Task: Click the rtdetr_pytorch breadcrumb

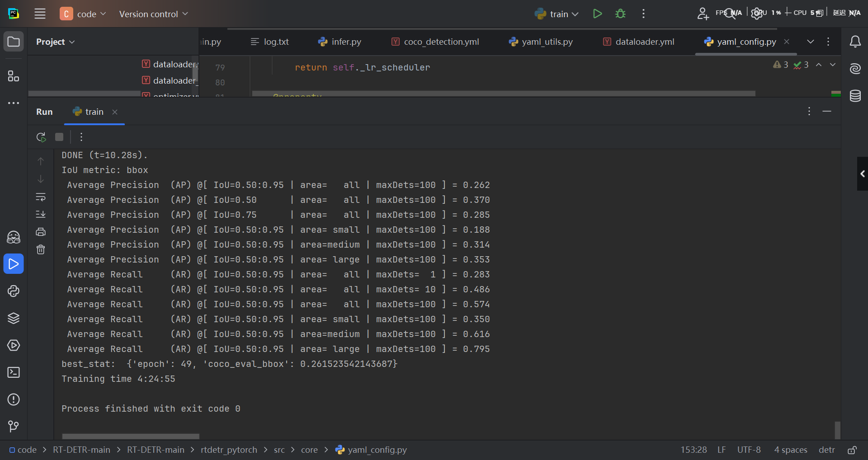Action: click(229, 450)
